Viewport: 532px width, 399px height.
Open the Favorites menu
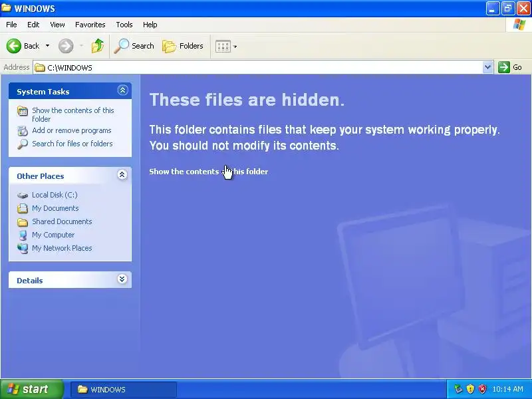pyautogui.click(x=90, y=25)
